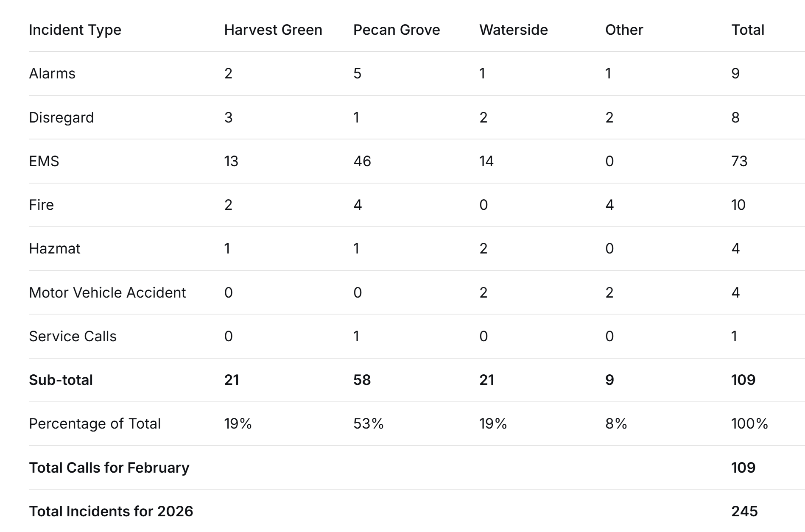The width and height of the screenshot is (805, 532).
Task: Select the Hazmat row label
Action: pyautogui.click(x=55, y=249)
